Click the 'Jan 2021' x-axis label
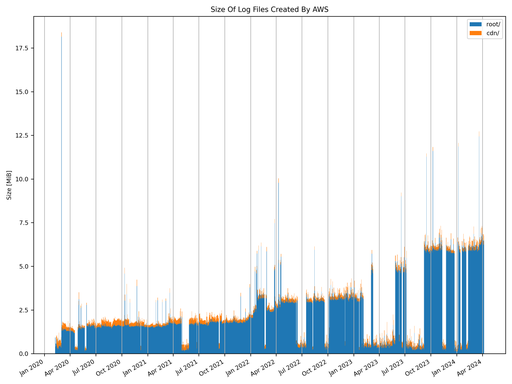 click(x=135, y=367)
